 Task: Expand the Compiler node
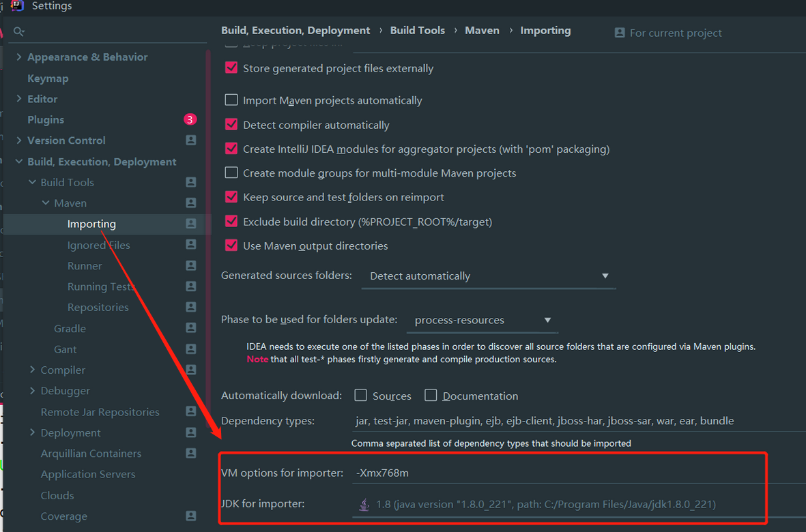(32, 369)
